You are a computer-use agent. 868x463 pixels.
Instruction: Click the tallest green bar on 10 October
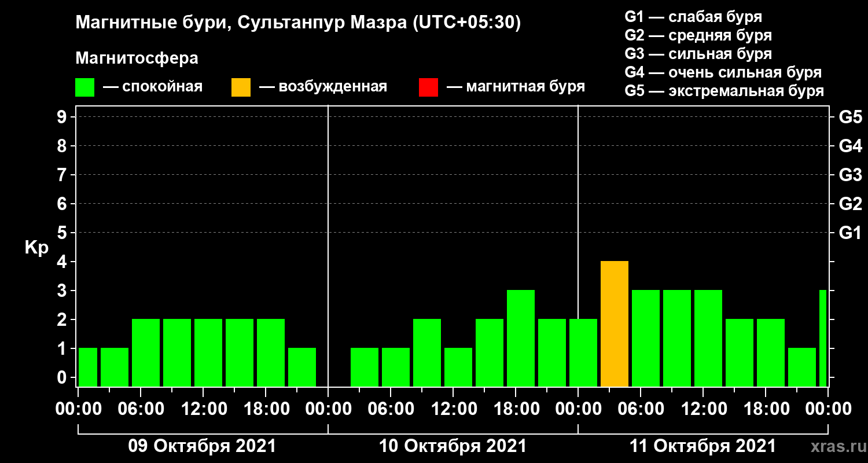521,339
